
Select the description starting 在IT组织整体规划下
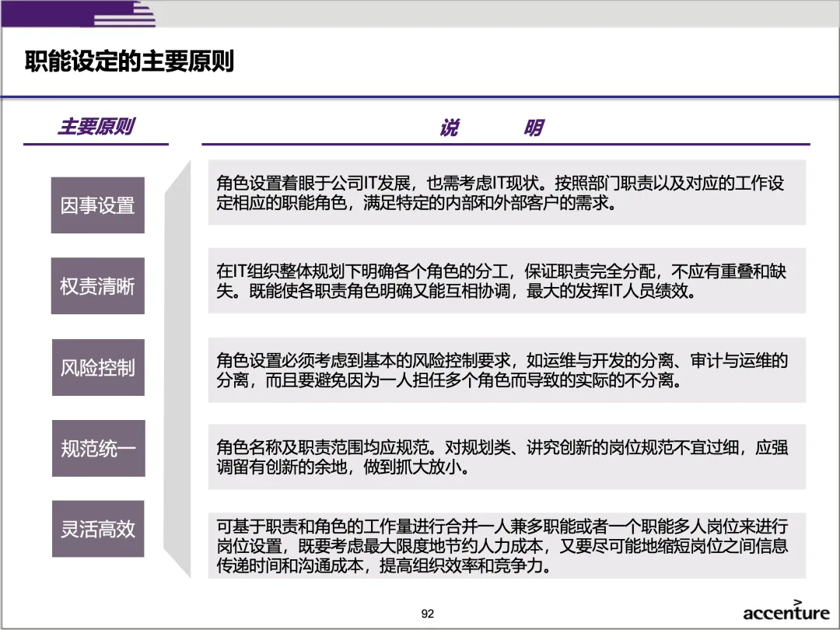[x=507, y=281]
